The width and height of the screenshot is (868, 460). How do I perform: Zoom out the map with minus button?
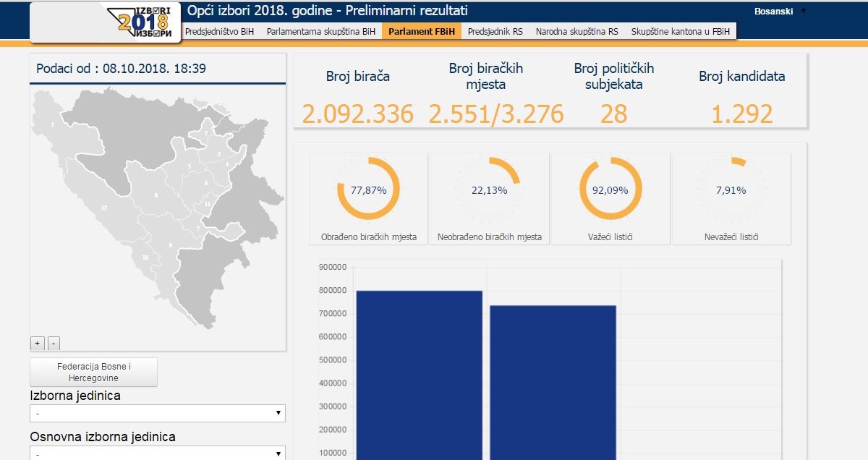(x=54, y=343)
